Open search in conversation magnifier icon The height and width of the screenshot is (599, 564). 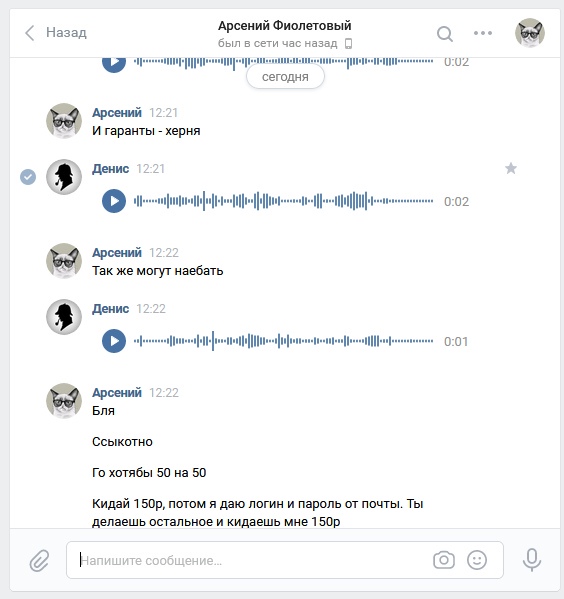click(x=445, y=34)
